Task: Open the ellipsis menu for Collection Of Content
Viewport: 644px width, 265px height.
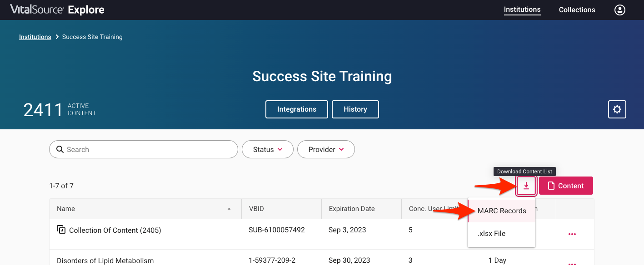Action: [x=572, y=234]
